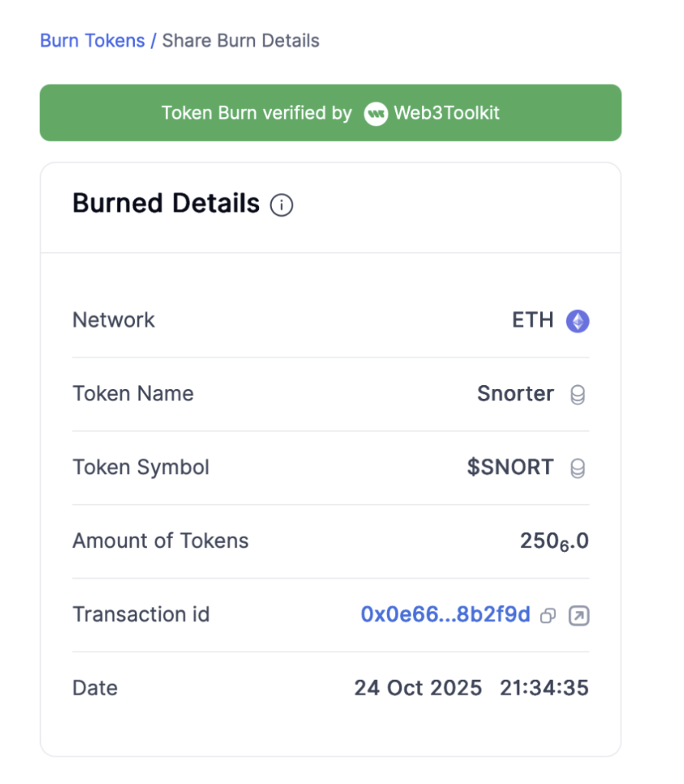Click the Web3Toolkit brand name text
This screenshot has height=784, width=684.
pyautogui.click(x=447, y=113)
